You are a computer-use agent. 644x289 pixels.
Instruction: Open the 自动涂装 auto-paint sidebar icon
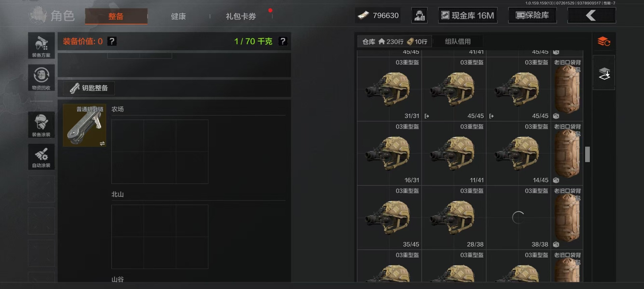pos(41,157)
